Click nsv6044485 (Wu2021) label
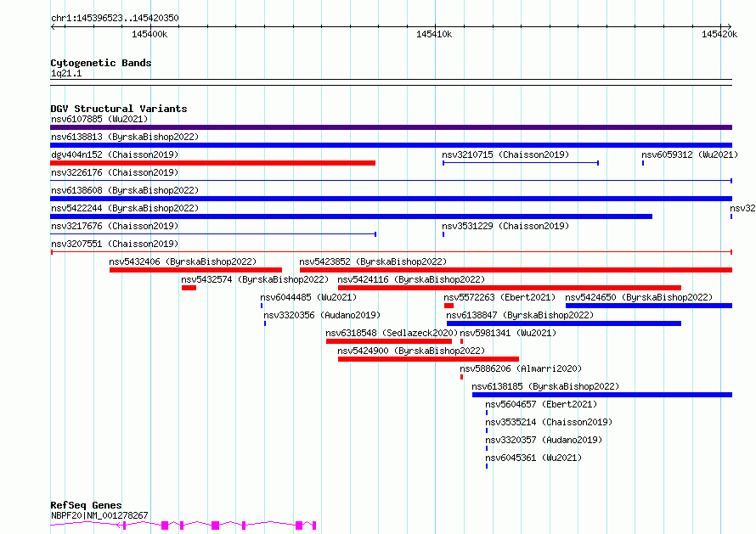This screenshot has width=756, height=534. click(308, 297)
